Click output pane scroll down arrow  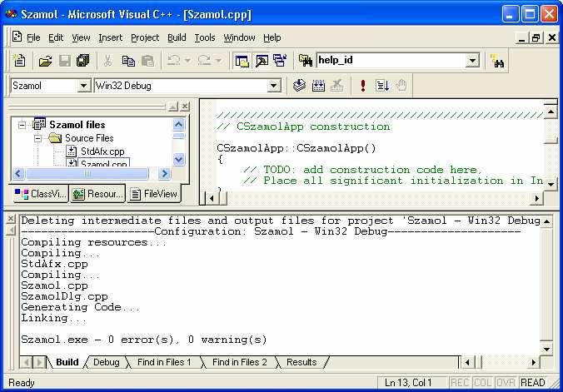pos(546,349)
